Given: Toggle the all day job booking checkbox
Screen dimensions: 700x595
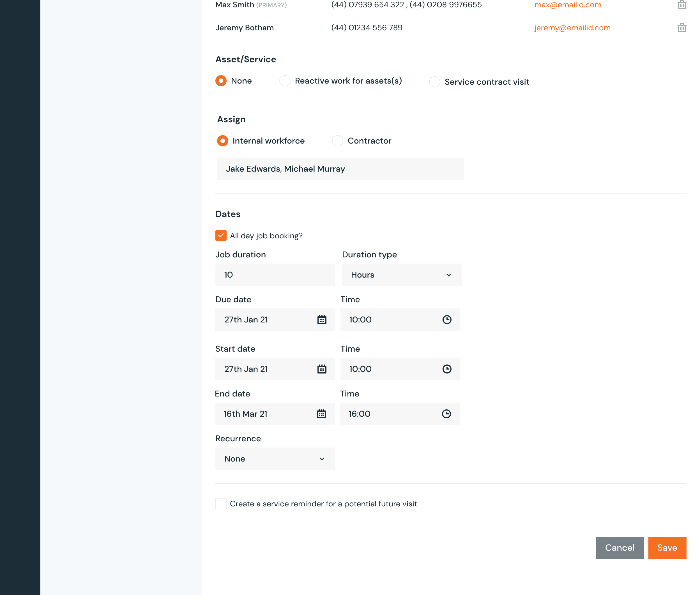Looking at the screenshot, I should click(x=221, y=235).
